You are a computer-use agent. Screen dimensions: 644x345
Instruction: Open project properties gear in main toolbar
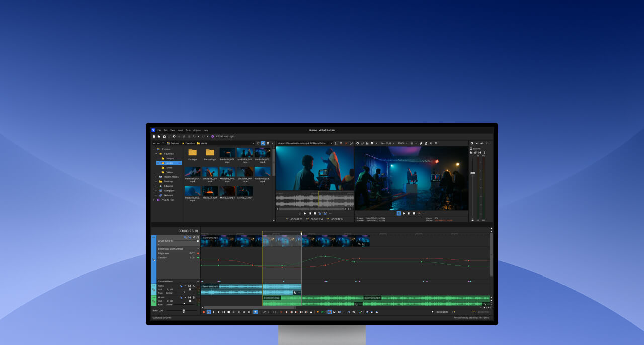174,136
